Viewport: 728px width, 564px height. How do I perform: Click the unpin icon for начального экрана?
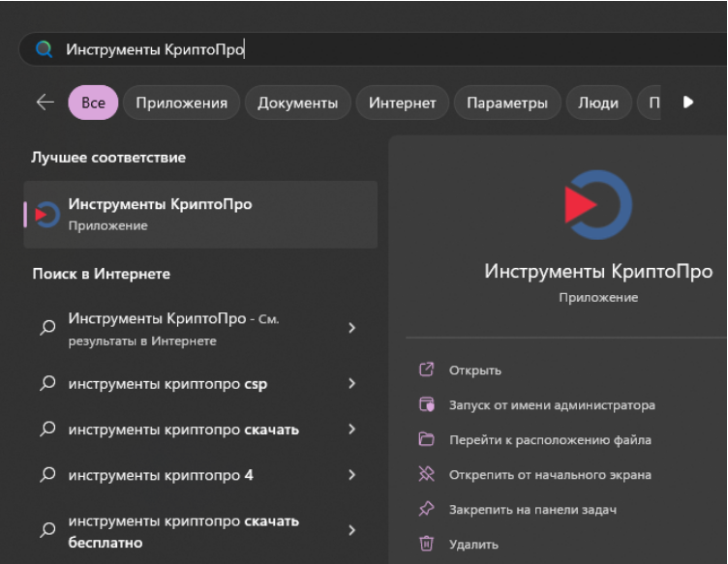click(427, 474)
